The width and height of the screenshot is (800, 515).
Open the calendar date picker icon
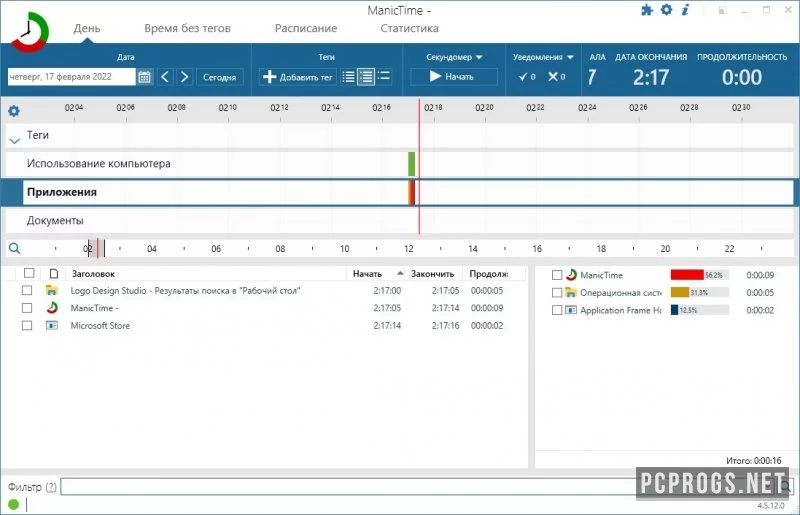(x=144, y=77)
